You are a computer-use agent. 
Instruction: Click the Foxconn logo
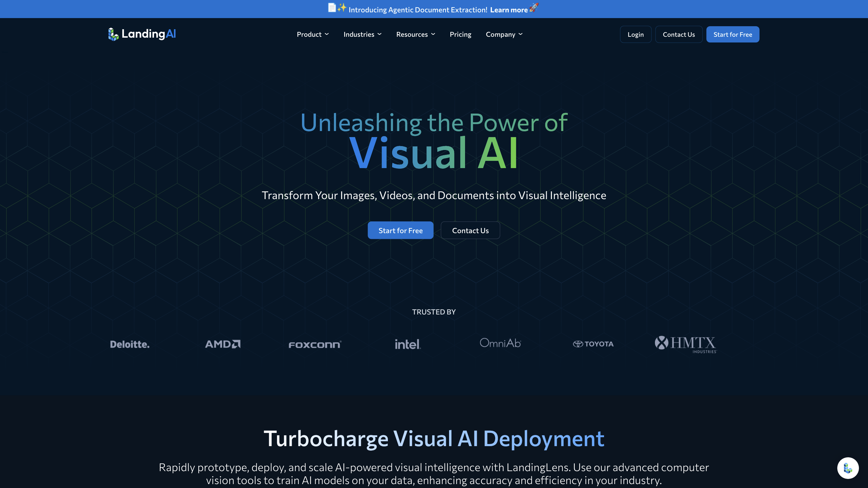pyautogui.click(x=315, y=345)
